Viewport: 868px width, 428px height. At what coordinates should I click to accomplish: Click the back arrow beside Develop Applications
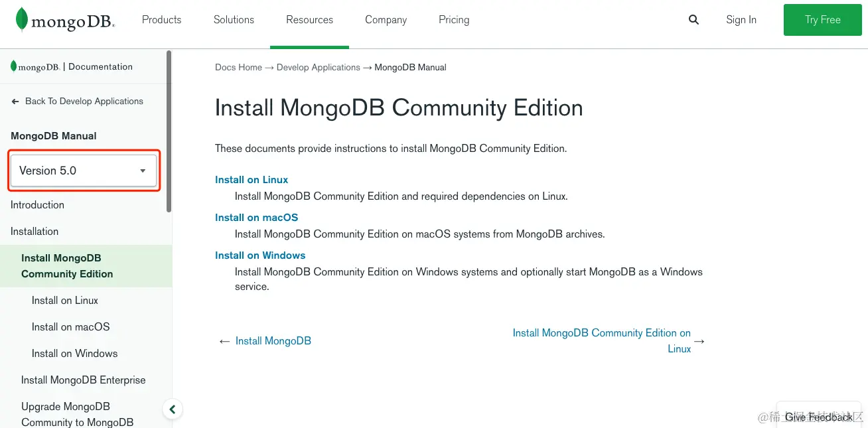coord(15,102)
